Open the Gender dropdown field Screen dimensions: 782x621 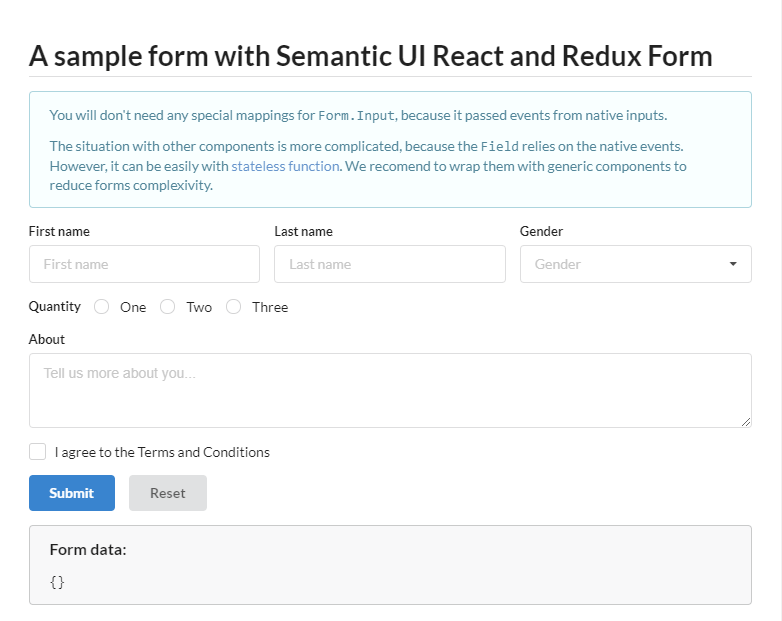pos(635,264)
